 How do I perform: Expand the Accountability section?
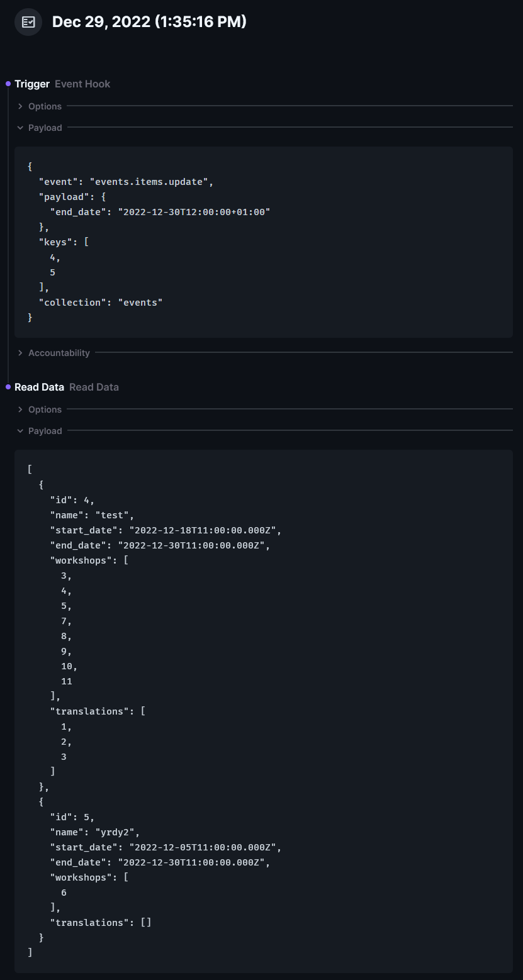(59, 352)
